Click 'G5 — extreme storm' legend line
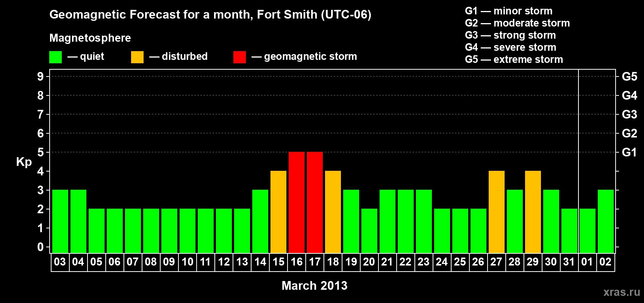 (x=514, y=59)
